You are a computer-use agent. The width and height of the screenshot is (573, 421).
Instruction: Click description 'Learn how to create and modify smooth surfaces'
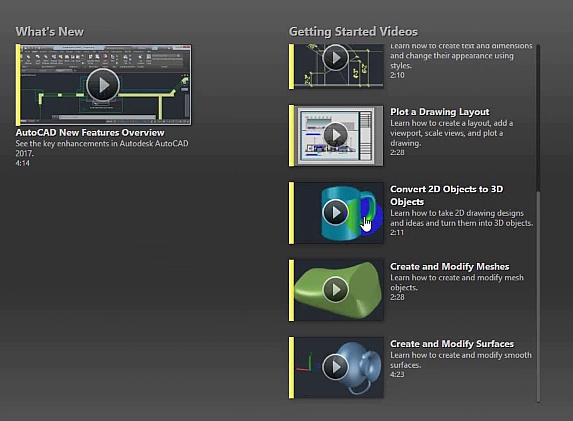461,360
